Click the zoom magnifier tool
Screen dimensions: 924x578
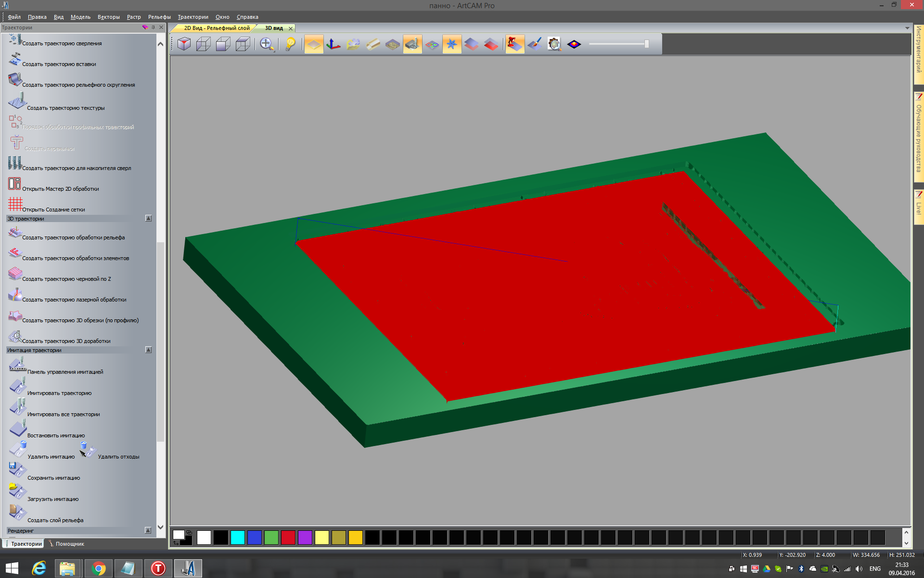(267, 44)
